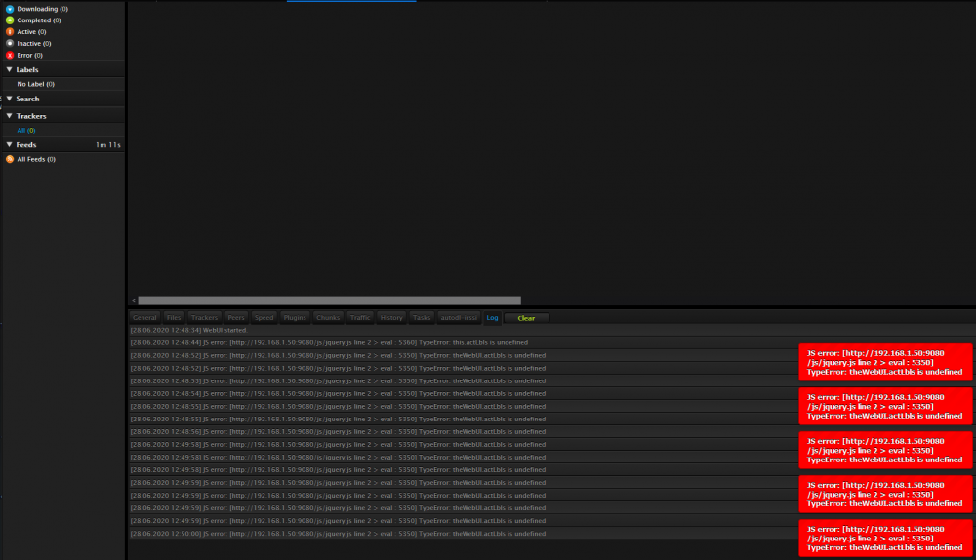This screenshot has height=560, width=976.
Task: Clear the log with Clear button
Action: point(526,318)
